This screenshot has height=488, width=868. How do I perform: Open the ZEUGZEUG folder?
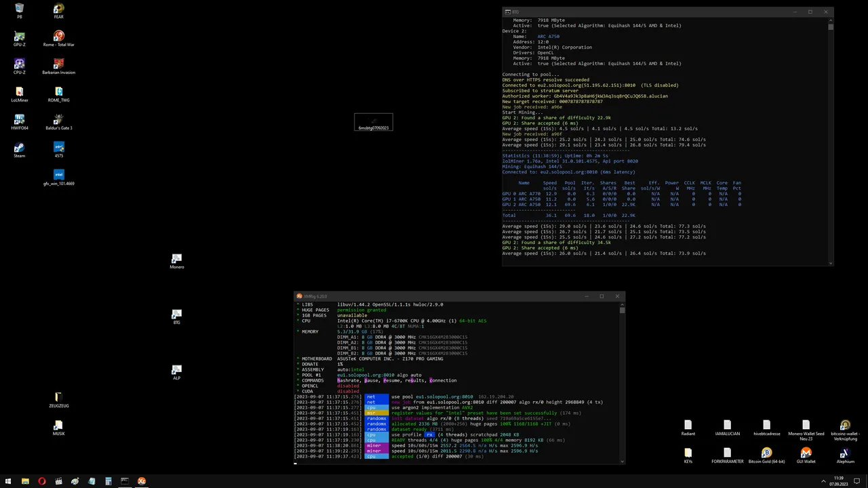(58, 399)
